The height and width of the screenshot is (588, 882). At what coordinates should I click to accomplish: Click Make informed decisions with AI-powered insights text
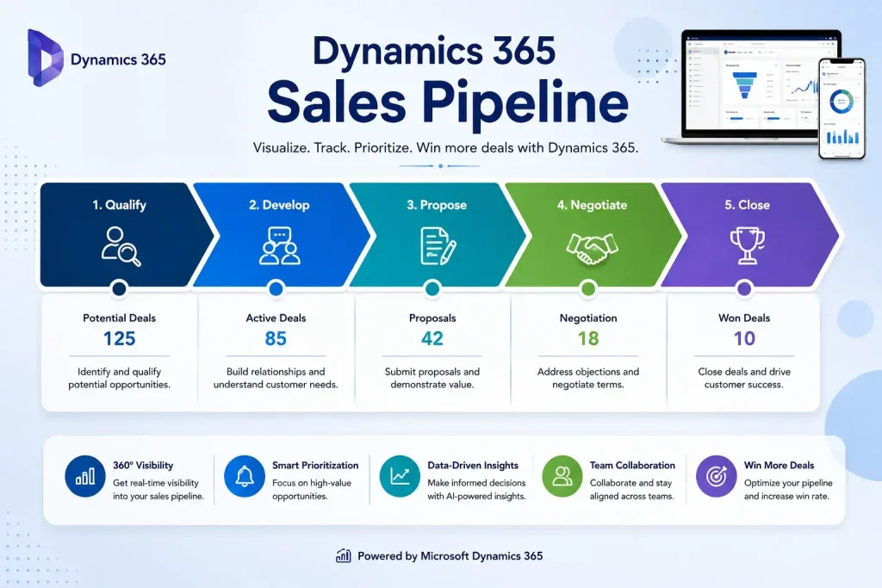(x=476, y=490)
